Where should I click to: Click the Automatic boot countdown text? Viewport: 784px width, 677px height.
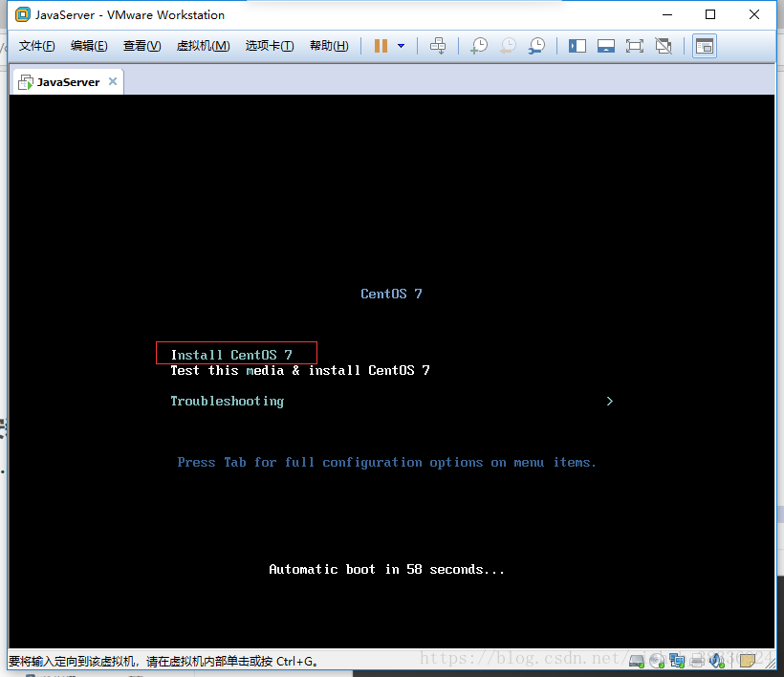[386, 570]
